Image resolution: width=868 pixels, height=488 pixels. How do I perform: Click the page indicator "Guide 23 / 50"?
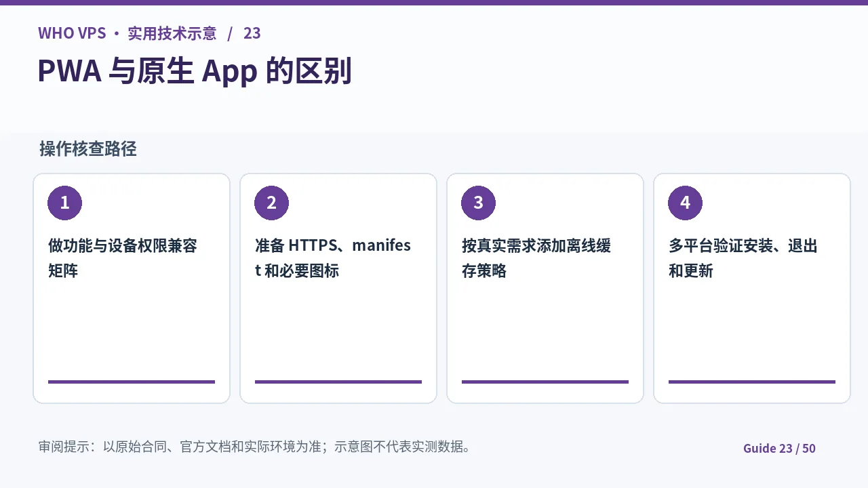click(x=779, y=448)
